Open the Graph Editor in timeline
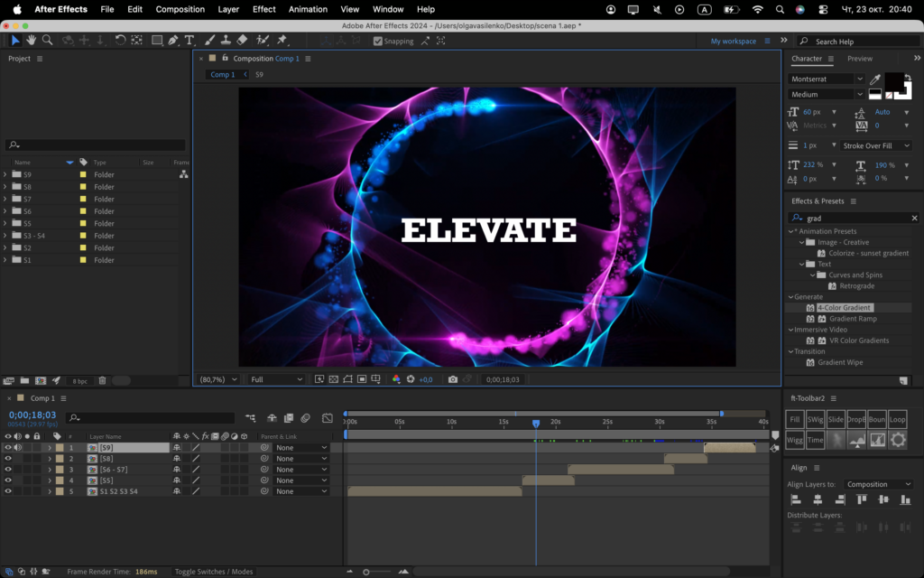 point(327,417)
